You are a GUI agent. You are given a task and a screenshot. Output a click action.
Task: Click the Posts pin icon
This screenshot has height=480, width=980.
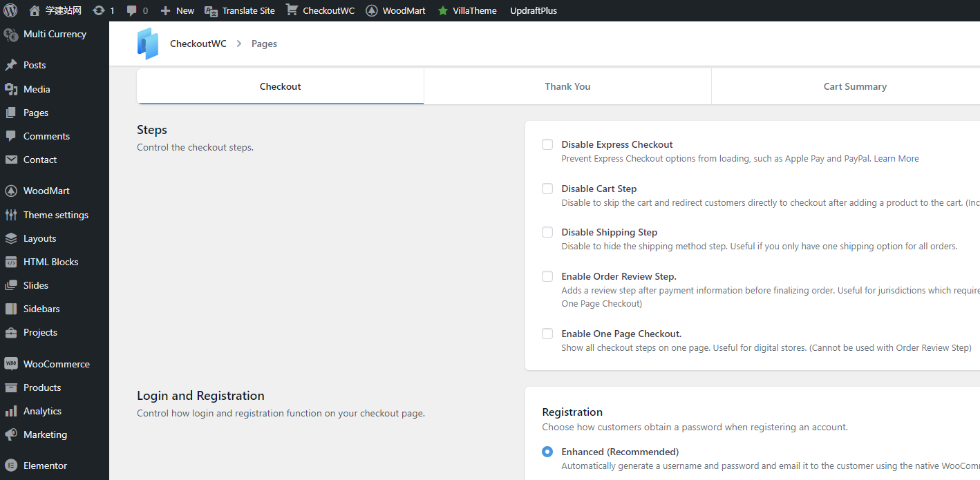(11, 65)
